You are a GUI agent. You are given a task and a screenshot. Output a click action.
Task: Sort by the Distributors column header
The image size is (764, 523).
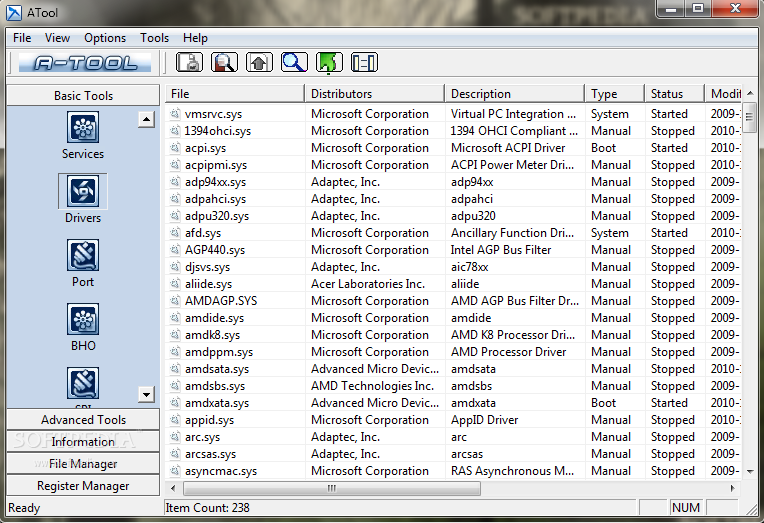point(375,94)
